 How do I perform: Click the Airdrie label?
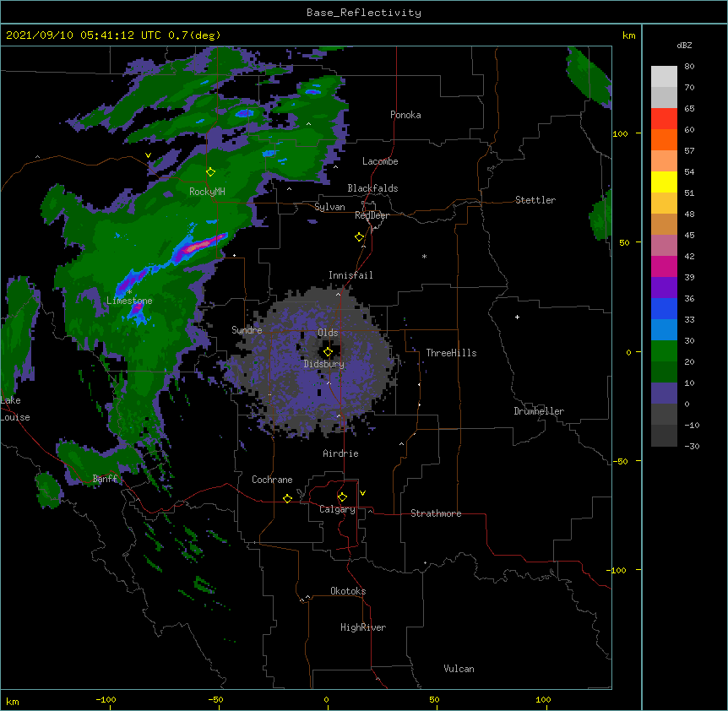click(341, 453)
